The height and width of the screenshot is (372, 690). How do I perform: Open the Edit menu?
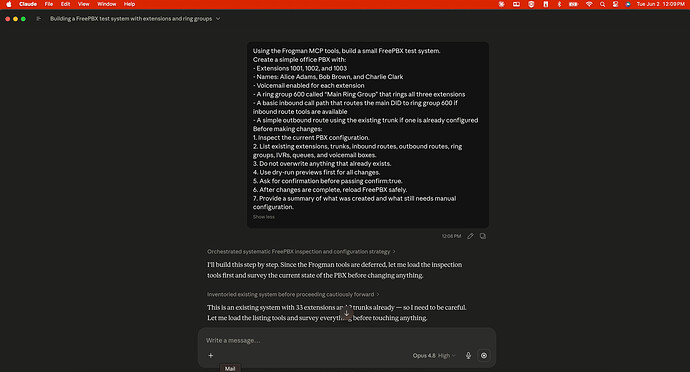[x=66, y=4]
